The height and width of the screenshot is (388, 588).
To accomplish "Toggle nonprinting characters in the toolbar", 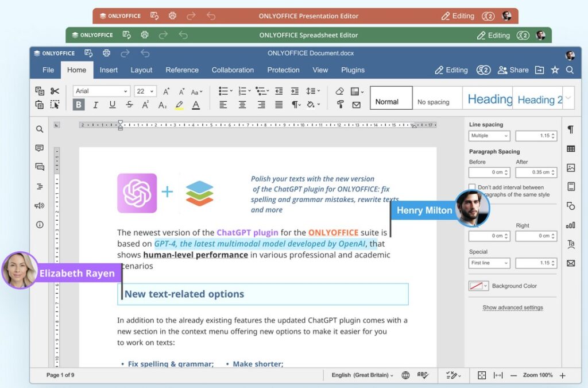I will (296, 105).
